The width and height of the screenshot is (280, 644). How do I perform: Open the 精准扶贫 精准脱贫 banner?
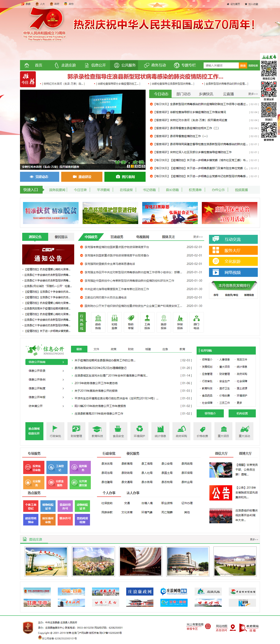(51, 213)
